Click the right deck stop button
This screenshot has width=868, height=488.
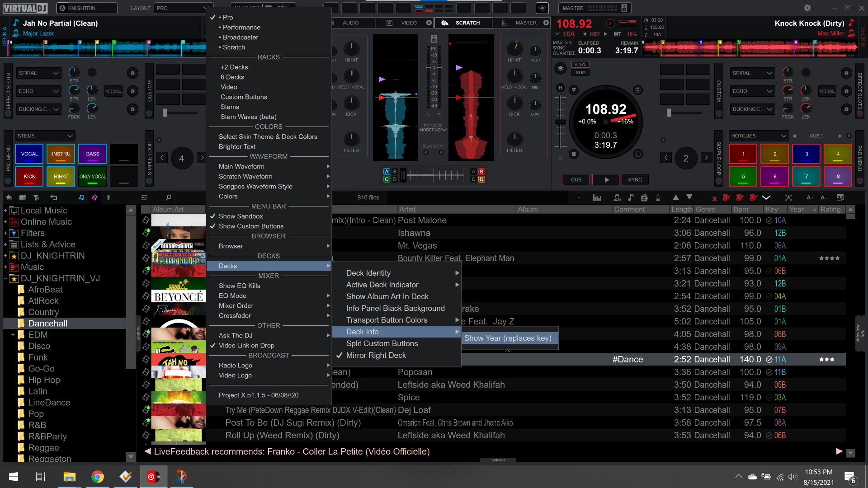[x=574, y=154]
